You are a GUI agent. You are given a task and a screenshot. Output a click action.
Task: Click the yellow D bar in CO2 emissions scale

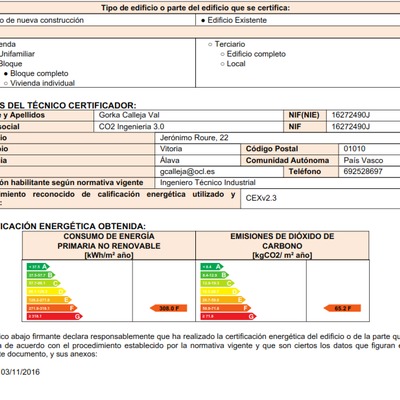pyautogui.click(x=220, y=292)
